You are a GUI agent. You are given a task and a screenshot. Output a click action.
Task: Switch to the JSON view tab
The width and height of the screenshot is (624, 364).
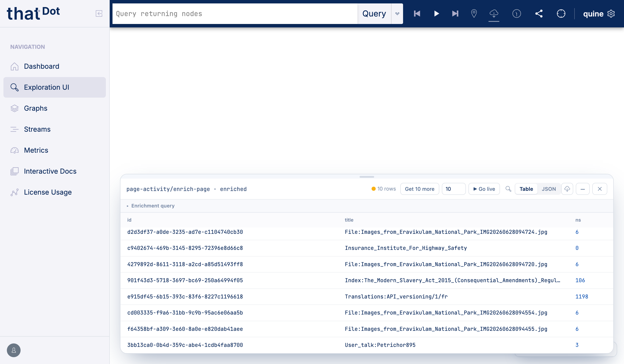pyautogui.click(x=549, y=189)
